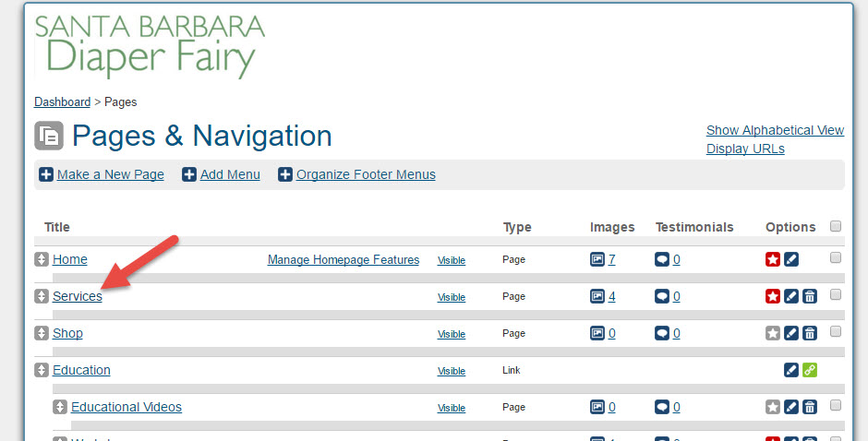868x441 pixels.
Task: Click images icon in Educational Videos row
Action: click(597, 407)
